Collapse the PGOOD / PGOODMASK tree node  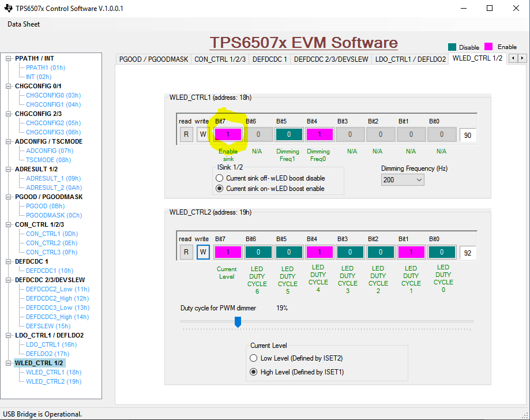click(x=9, y=197)
